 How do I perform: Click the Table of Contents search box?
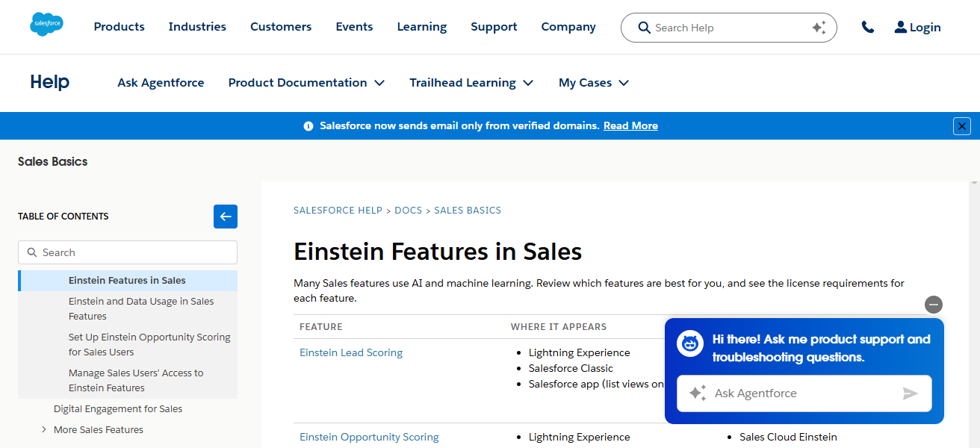[127, 252]
